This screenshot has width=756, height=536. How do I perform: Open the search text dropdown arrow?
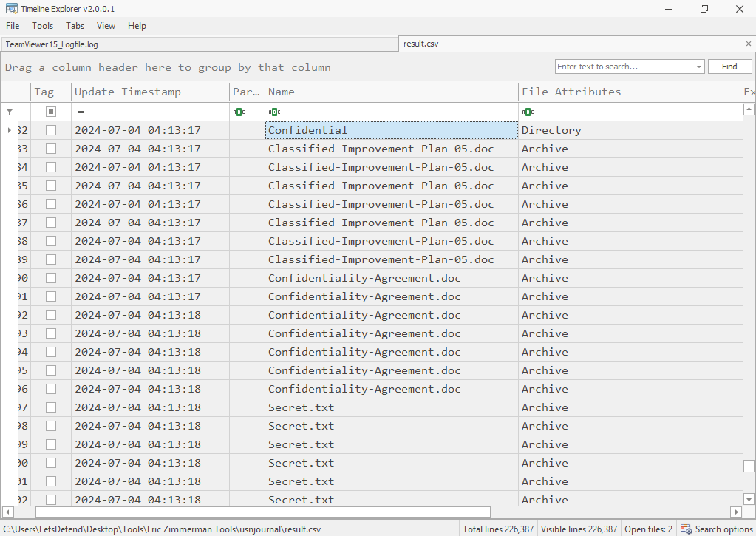click(699, 67)
